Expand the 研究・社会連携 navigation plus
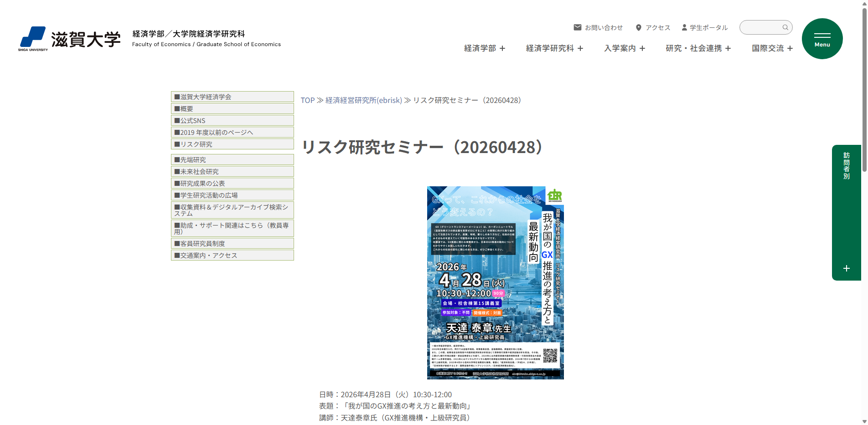The image size is (868, 425). [728, 48]
